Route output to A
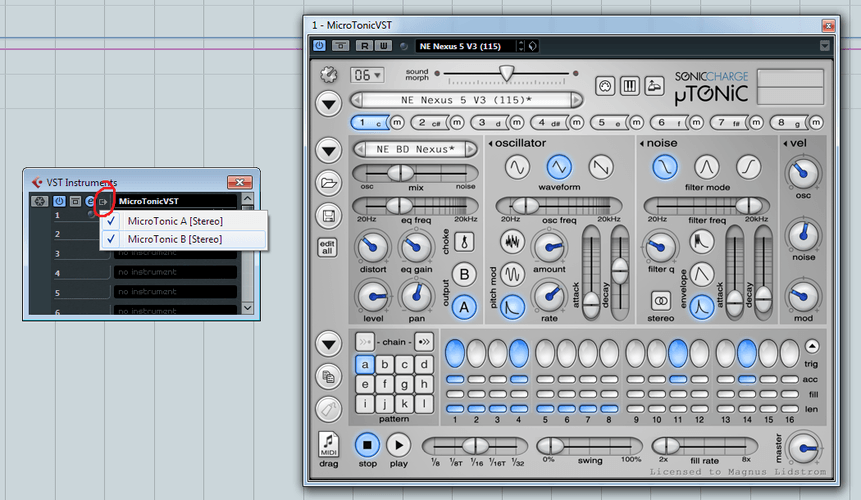 coord(464,307)
